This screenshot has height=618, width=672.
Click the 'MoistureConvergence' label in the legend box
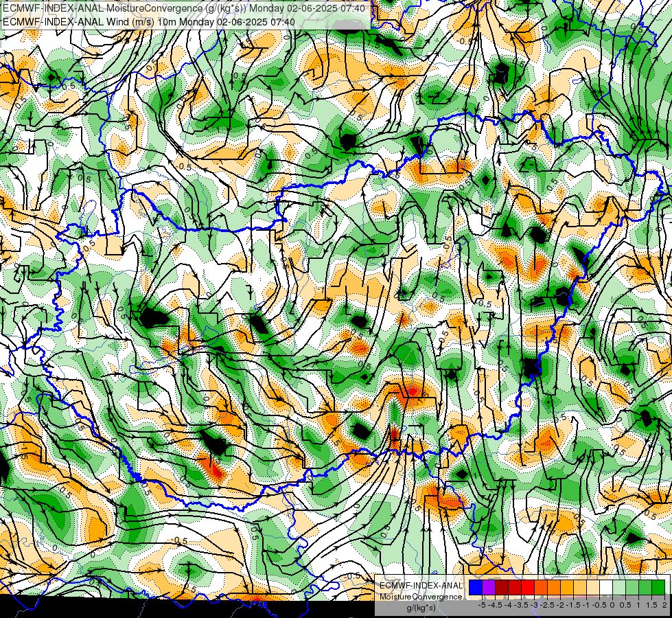(421, 597)
